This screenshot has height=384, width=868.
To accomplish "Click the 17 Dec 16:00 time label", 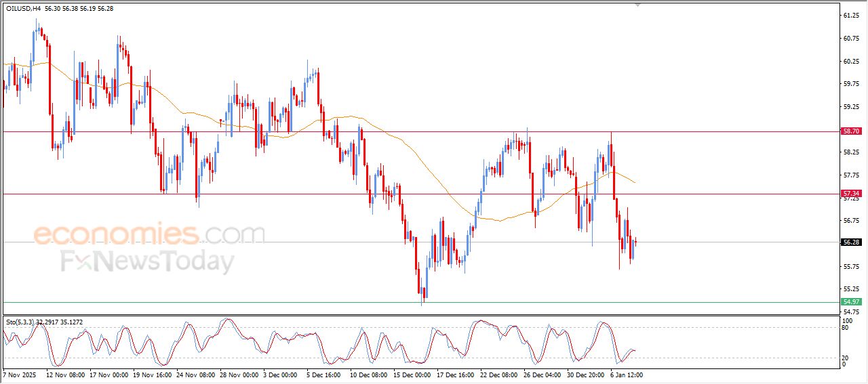I will click(456, 375).
